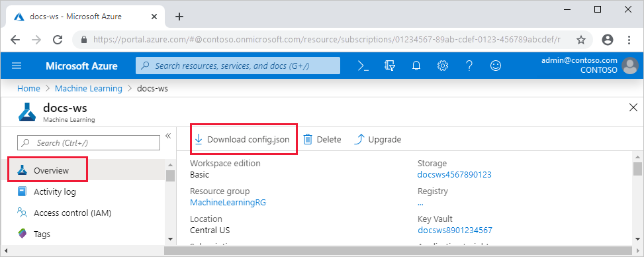Open the Azure portal hamburger menu
Viewport: 644px width, 257px height.
[x=17, y=66]
